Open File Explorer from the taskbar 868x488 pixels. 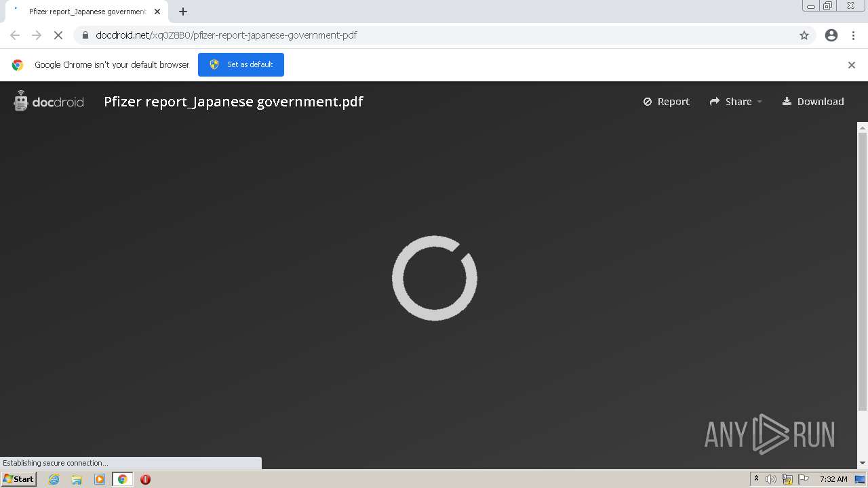coord(77,479)
